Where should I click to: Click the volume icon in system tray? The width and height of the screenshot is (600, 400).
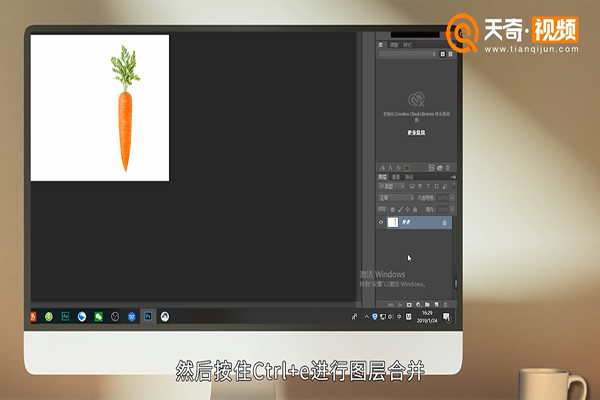pyautogui.click(x=390, y=317)
